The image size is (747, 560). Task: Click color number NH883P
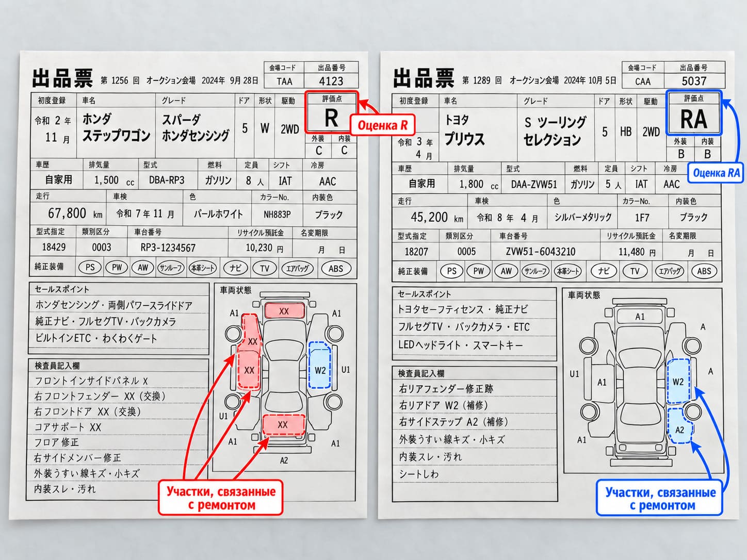point(277,214)
